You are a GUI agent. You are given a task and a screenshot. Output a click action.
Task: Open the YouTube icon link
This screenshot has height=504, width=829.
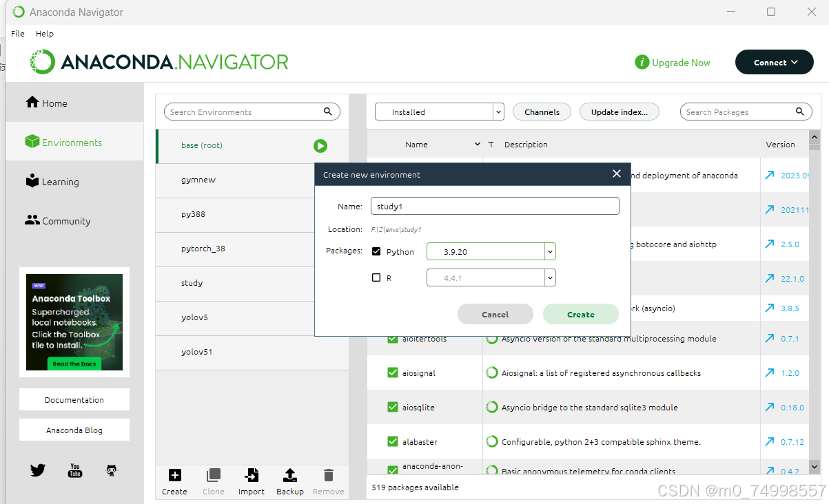pyautogui.click(x=74, y=470)
